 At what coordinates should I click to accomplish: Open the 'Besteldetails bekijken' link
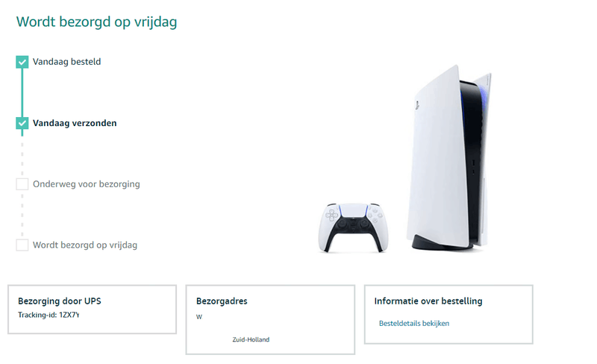coord(414,323)
